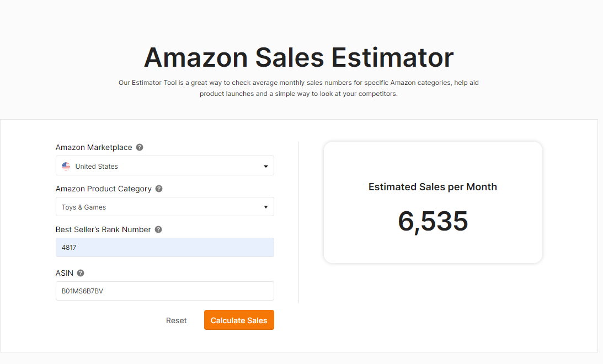Click the Amazon Marketplace field label

point(94,147)
